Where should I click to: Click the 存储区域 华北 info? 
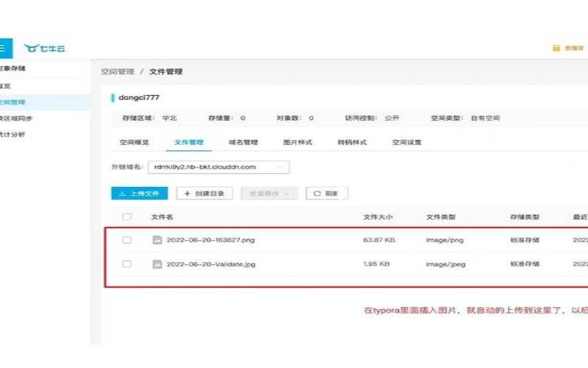tap(149, 118)
